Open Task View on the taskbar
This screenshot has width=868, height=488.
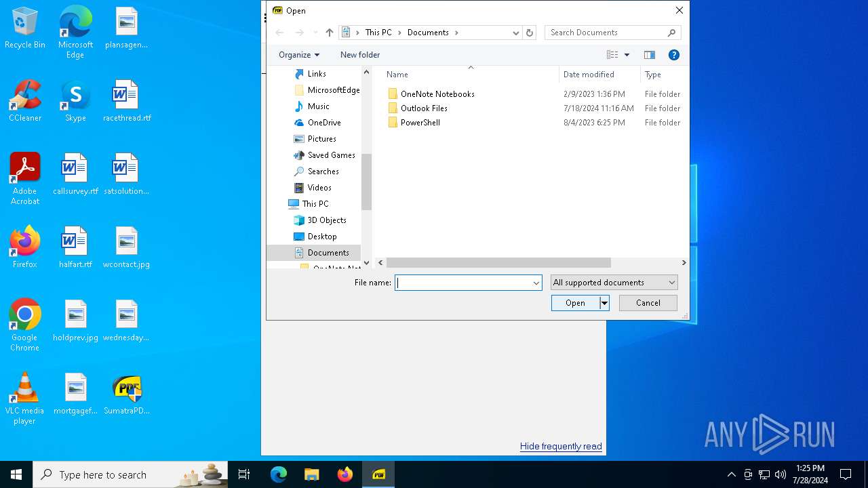click(244, 474)
